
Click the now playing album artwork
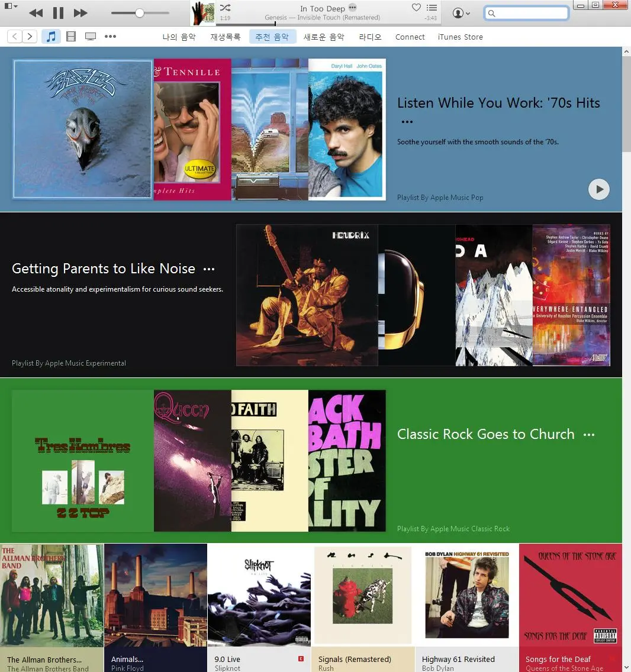[202, 13]
